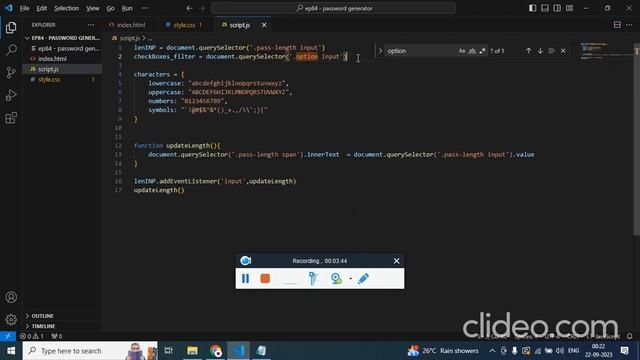Open the Go menu
This screenshot has width=640, height=360.
click(x=111, y=8)
